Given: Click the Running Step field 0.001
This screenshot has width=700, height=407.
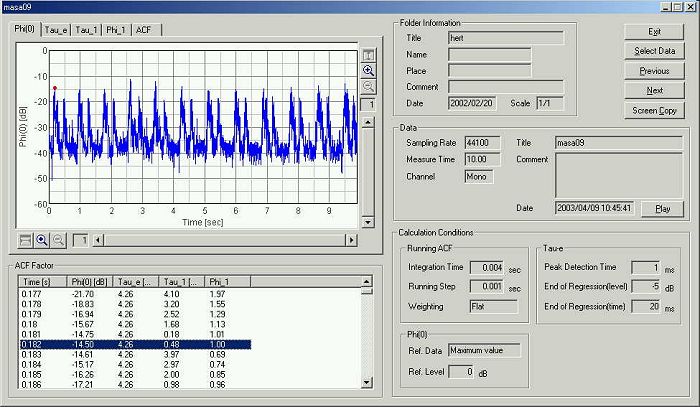Looking at the screenshot, I should coord(487,287).
